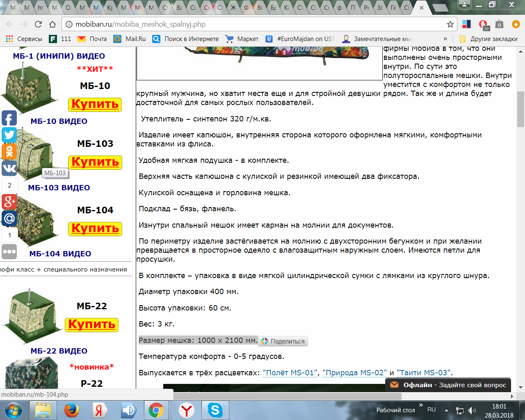Open the "Природа MS-02" link
Screen dimensions: 525x420
pos(354,373)
